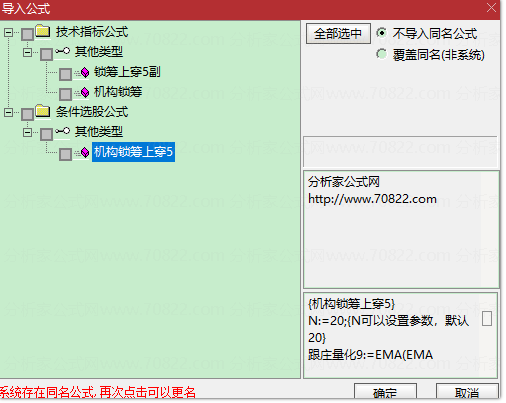Tick the checkbox for 锁筹上穿5副

coord(65,74)
